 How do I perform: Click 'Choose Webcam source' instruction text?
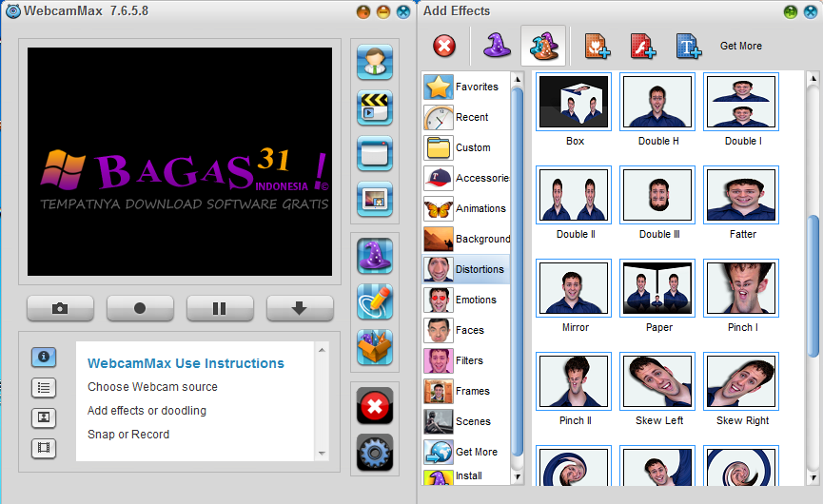point(152,387)
